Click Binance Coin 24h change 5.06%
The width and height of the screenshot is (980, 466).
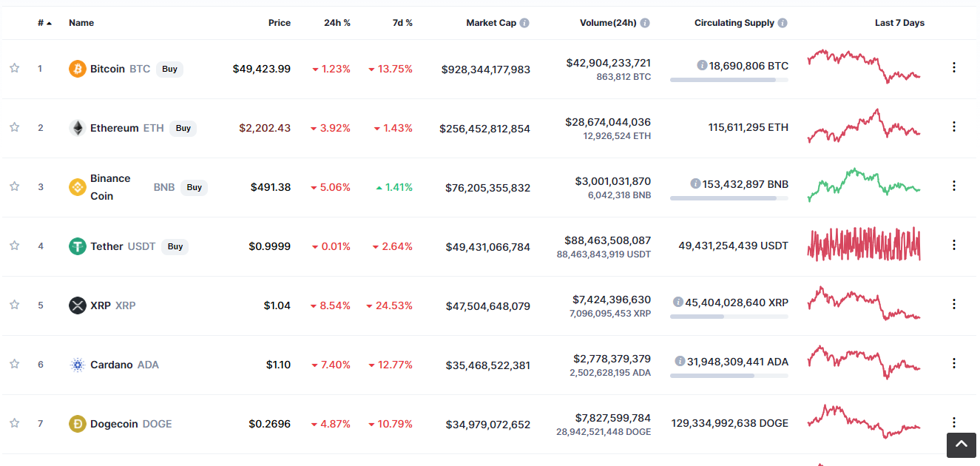coord(331,187)
